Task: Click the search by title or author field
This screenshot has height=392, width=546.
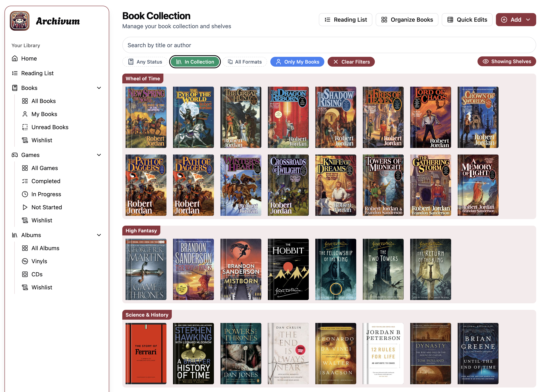Action: coord(329,45)
